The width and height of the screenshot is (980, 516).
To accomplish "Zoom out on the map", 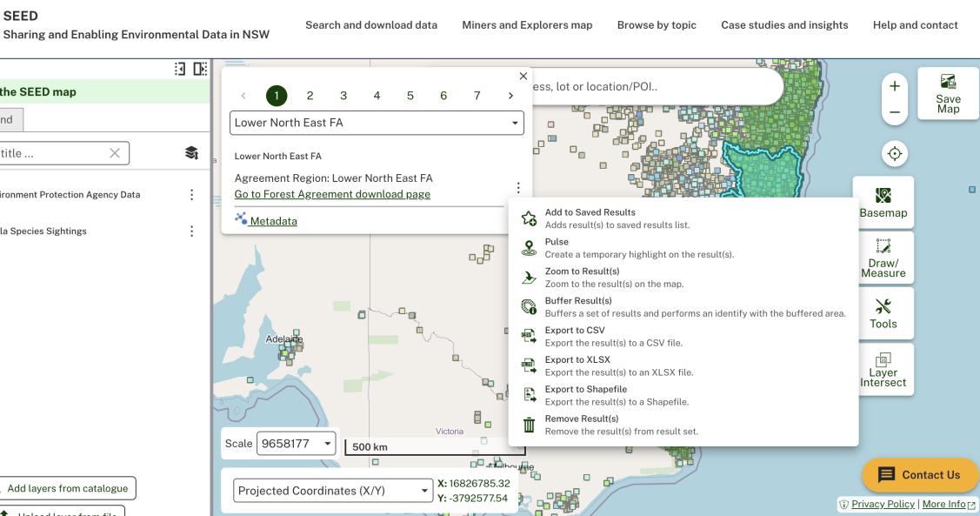I will click(x=895, y=112).
